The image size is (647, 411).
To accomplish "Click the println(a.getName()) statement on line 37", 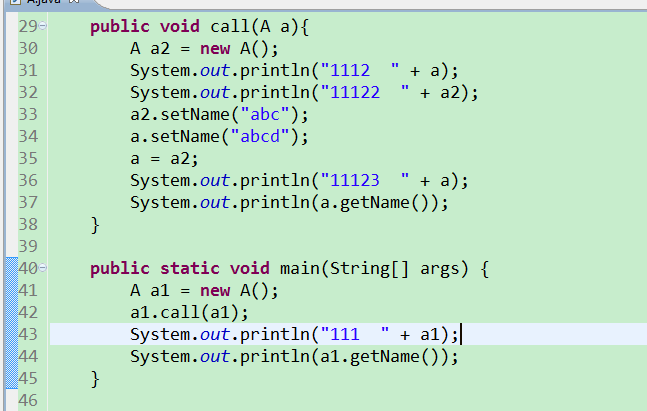I will click(x=289, y=203).
